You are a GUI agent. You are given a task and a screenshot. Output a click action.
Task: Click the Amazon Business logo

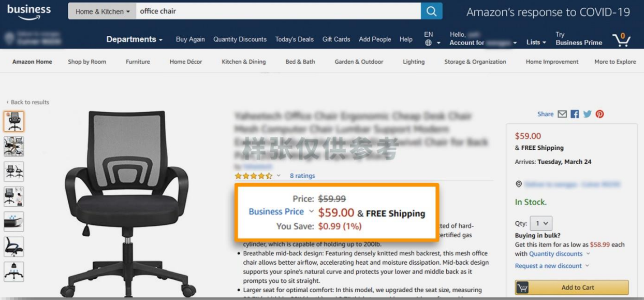[x=29, y=11]
